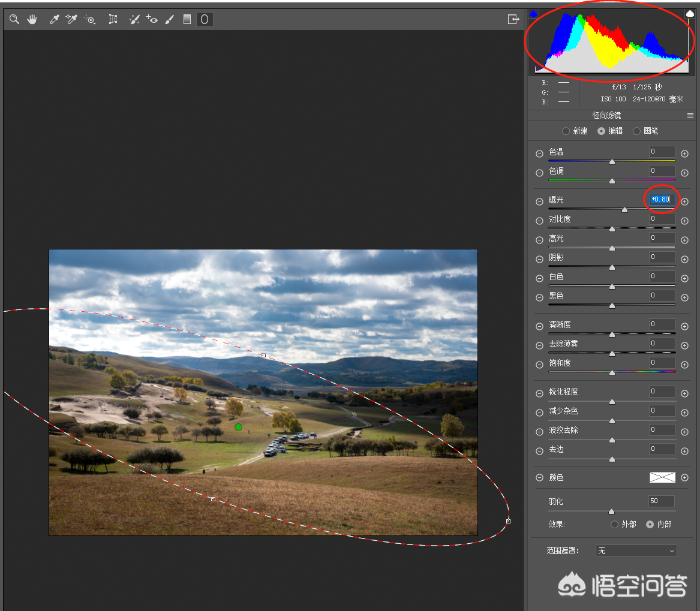Select the Adjustment Brush tool
This screenshot has height=611, width=700.
[x=170, y=19]
